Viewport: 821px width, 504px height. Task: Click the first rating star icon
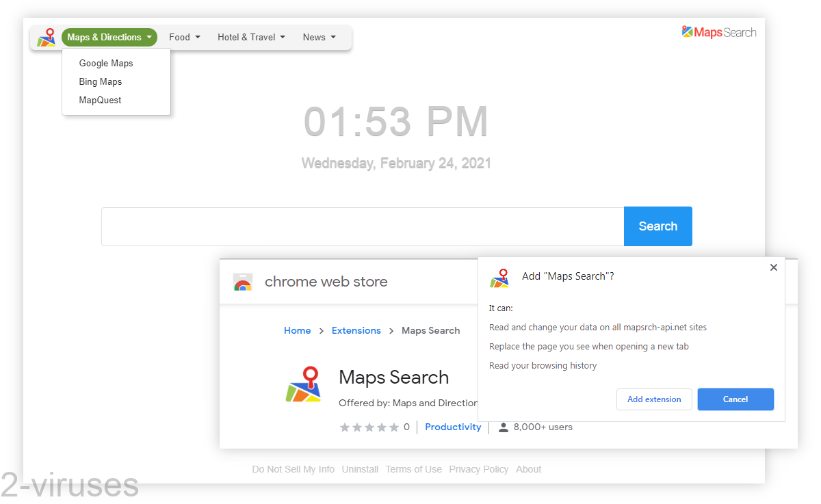345,427
